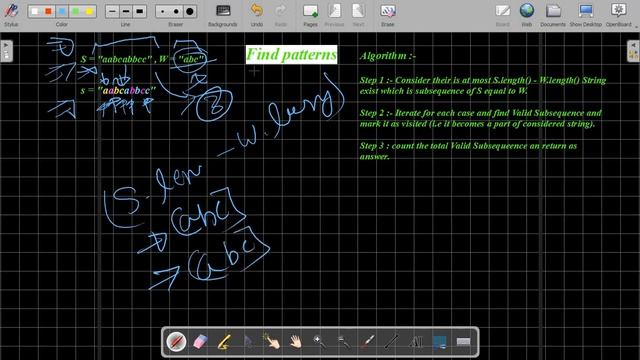Viewport: 640px width, 360px height.
Task: Select the Interact with items finger tool
Action: point(272,341)
